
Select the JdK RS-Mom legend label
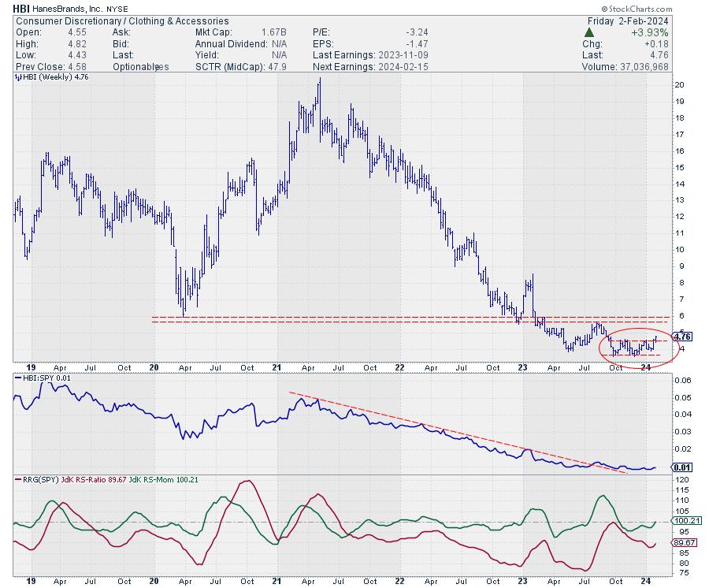[148, 478]
